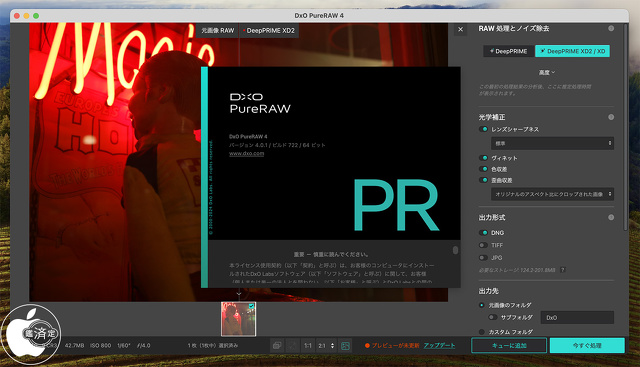Click the info dot beside RAW処理とノイズ除去
Viewport: 640px width, 367px height.
[x=611, y=28]
